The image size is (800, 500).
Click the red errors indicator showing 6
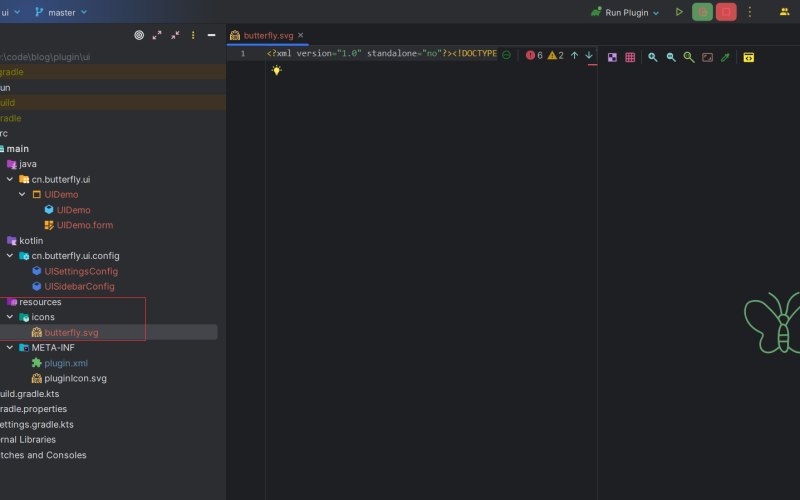(x=534, y=55)
